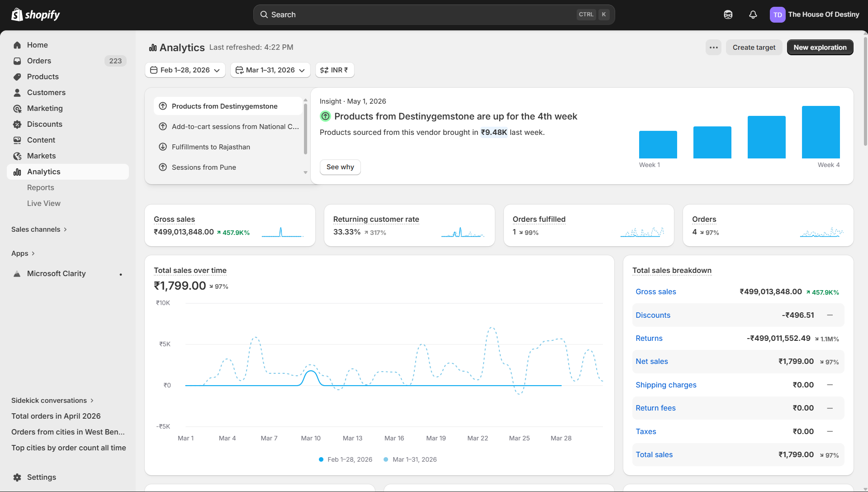Open the Sidekick assistant icon
868x492 pixels.
pyautogui.click(x=728, y=14)
